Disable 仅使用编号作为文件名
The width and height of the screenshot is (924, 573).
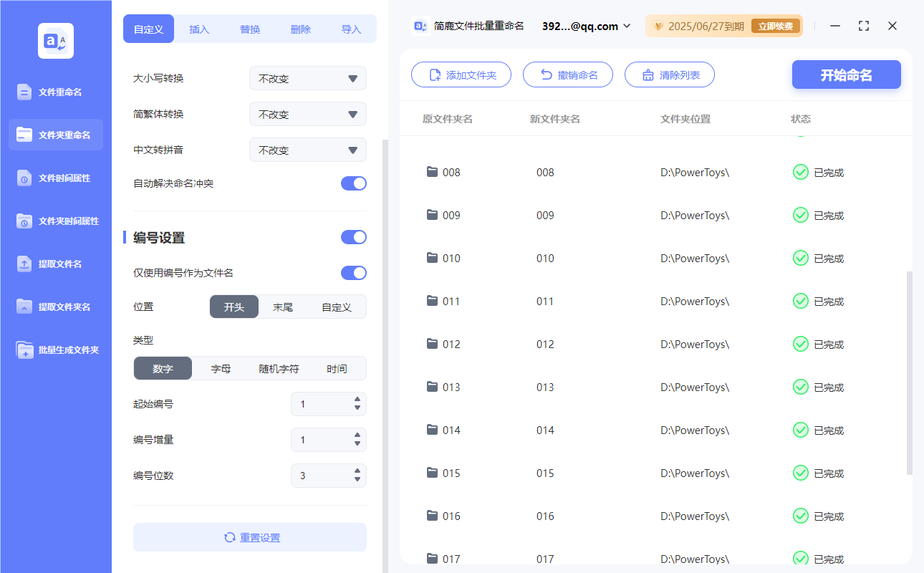pyautogui.click(x=353, y=273)
